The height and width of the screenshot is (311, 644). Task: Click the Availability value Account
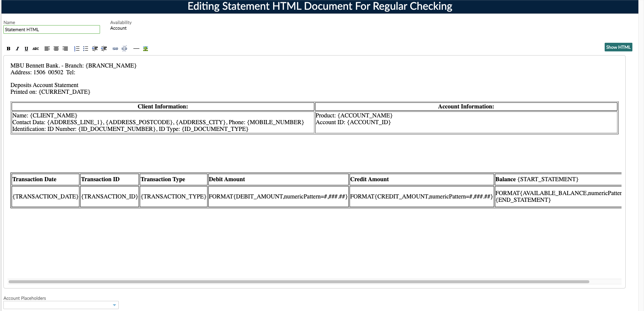coord(118,28)
